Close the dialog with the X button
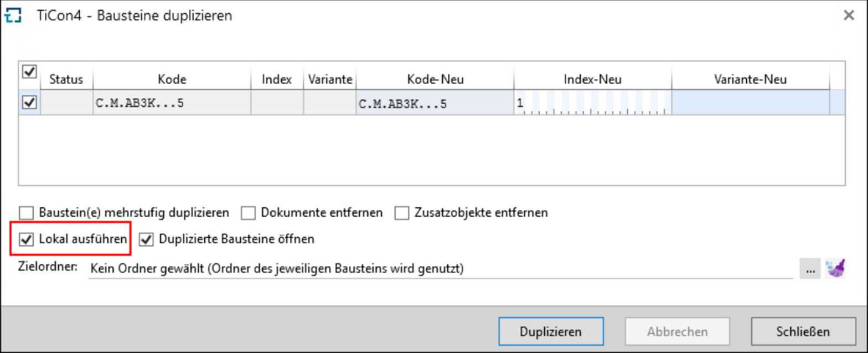The height and width of the screenshot is (353, 868). tap(849, 15)
